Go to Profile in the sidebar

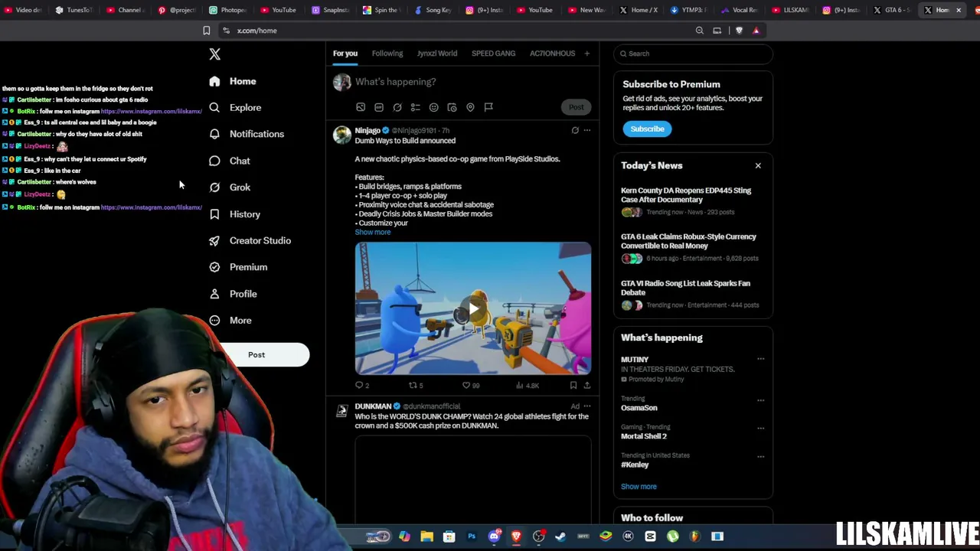click(233, 294)
